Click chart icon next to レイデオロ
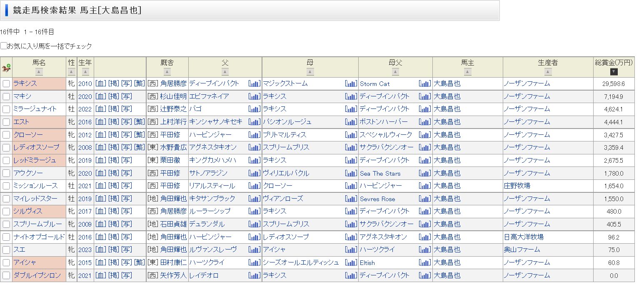 coord(254,275)
